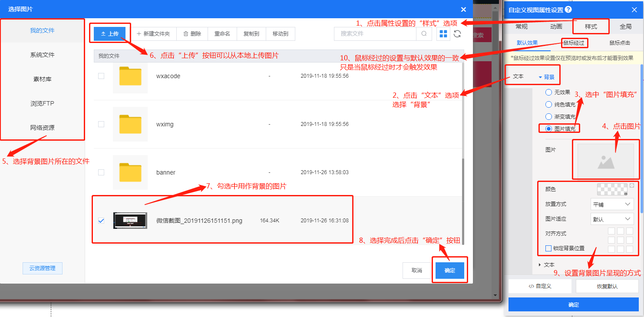The height and width of the screenshot is (317, 644).
Task: Select the 纯色填充 radio option
Action: (x=548, y=104)
